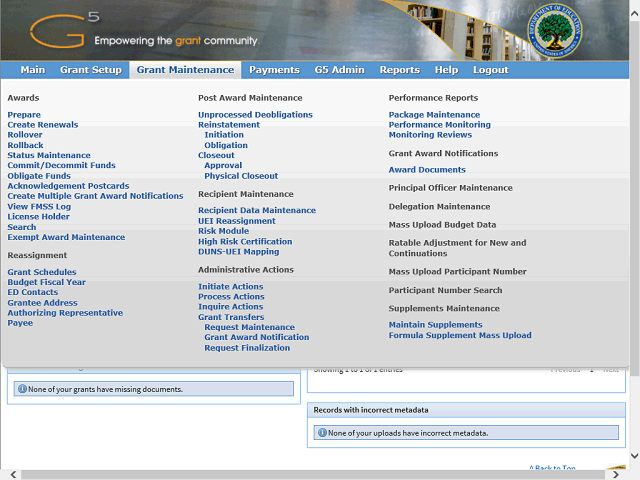640x480 pixels.
Task: Select the Rollback link
Action: coord(25,145)
